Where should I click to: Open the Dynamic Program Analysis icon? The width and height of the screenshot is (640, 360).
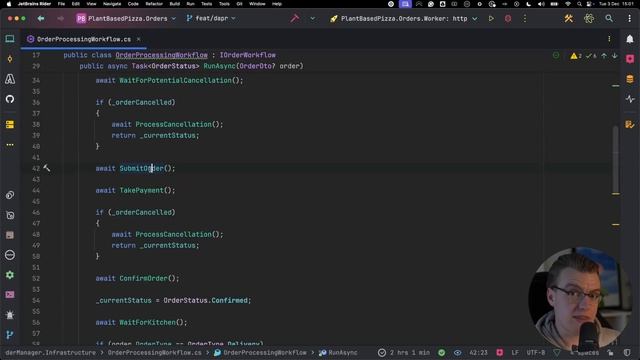pyautogui.click(x=630, y=99)
